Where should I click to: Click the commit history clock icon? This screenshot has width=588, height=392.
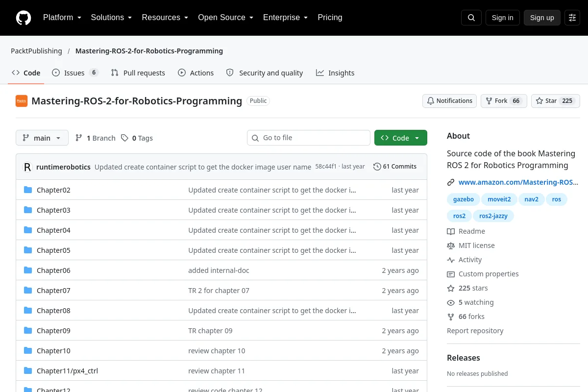tap(377, 167)
